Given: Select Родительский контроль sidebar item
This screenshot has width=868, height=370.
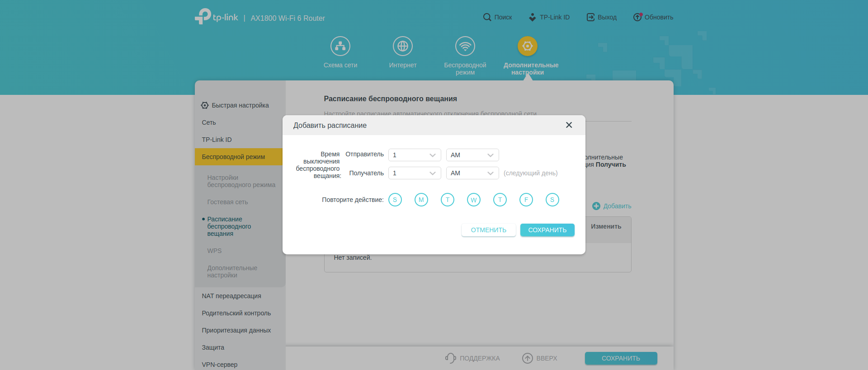Looking at the screenshot, I should click(236, 313).
